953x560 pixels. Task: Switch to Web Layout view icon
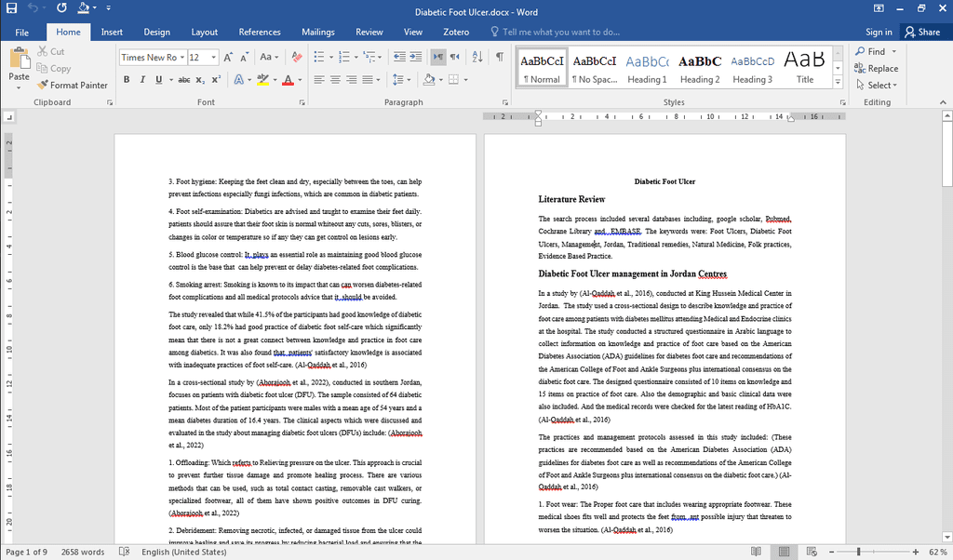(x=812, y=552)
